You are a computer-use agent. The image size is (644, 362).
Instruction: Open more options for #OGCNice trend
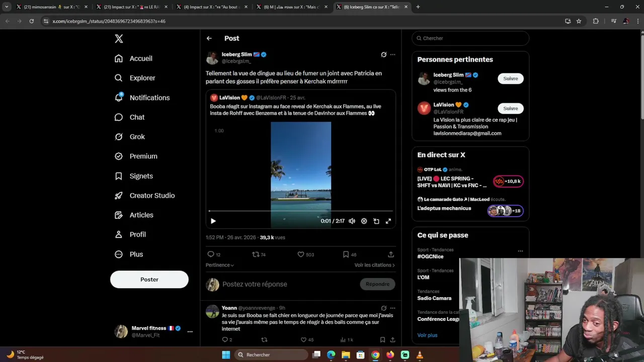(x=520, y=251)
